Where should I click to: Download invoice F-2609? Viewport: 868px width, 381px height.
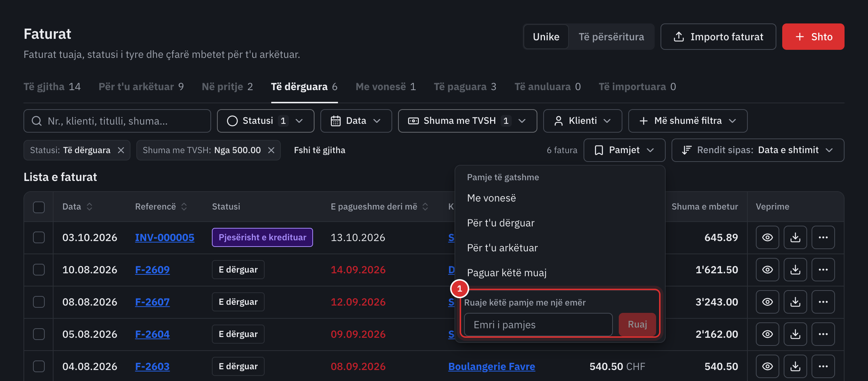point(795,270)
